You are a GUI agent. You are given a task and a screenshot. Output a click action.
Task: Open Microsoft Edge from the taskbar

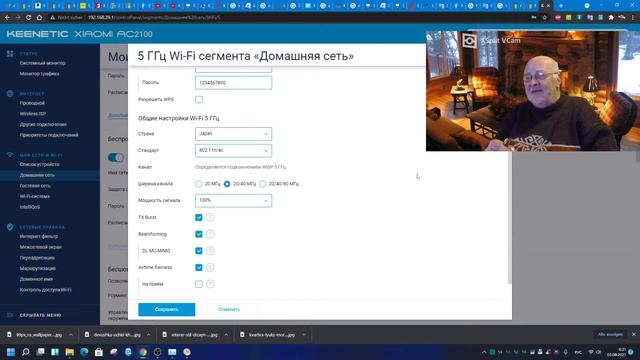(x=84, y=352)
